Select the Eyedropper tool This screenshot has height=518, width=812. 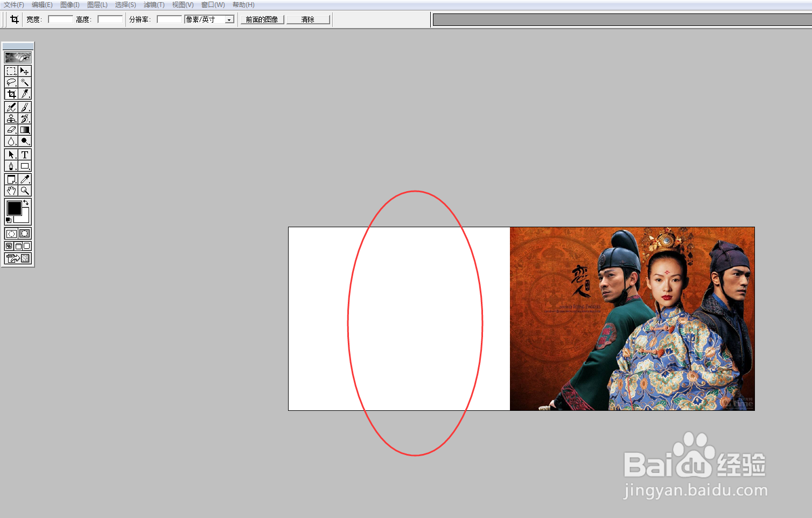[25, 179]
